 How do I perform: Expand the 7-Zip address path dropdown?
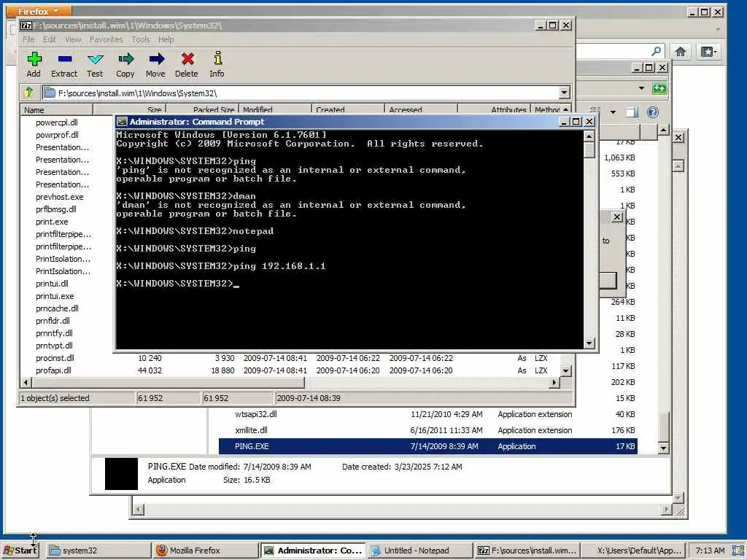(x=564, y=93)
